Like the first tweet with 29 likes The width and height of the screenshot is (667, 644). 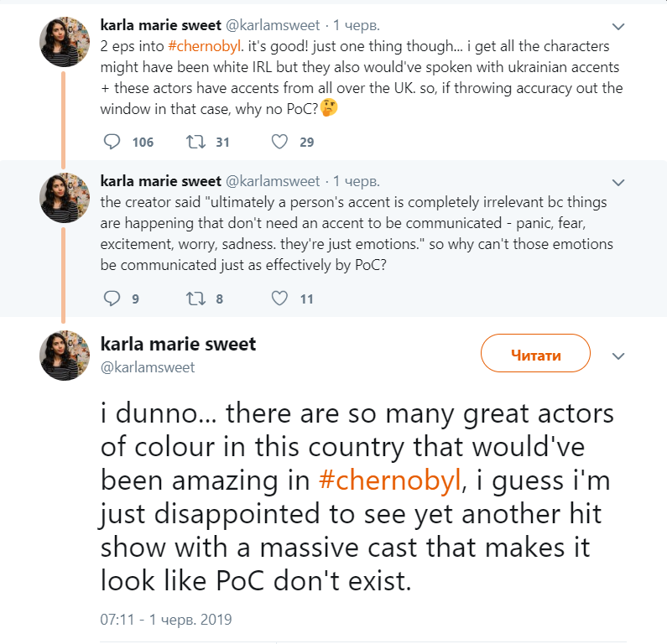[279, 142]
